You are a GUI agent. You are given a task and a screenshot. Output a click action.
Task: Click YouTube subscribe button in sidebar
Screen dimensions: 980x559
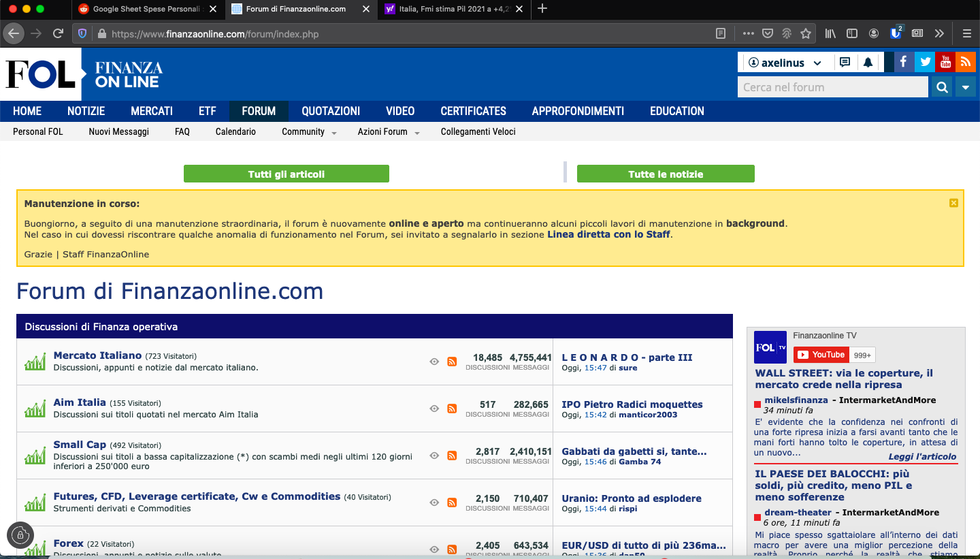point(821,355)
